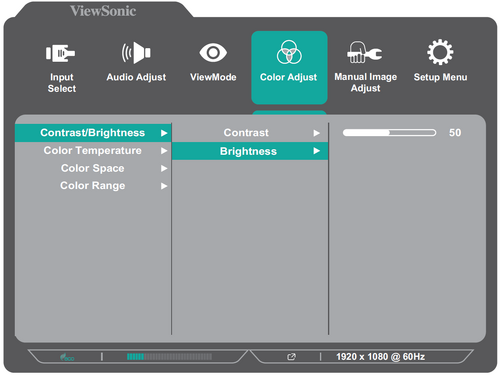Adjust the brightness level slider bar
Screen dimensions: 500x375
[x=389, y=133]
